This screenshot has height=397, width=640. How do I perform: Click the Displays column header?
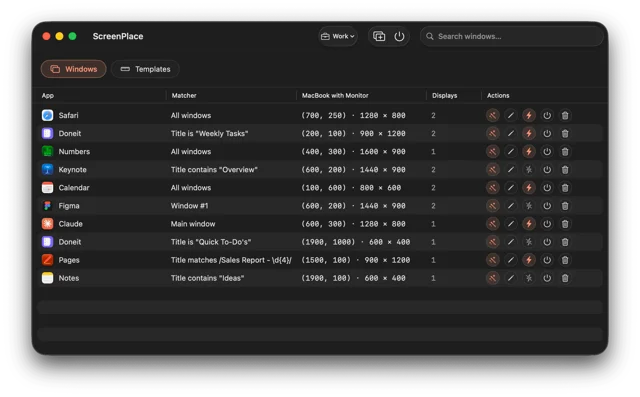click(444, 95)
